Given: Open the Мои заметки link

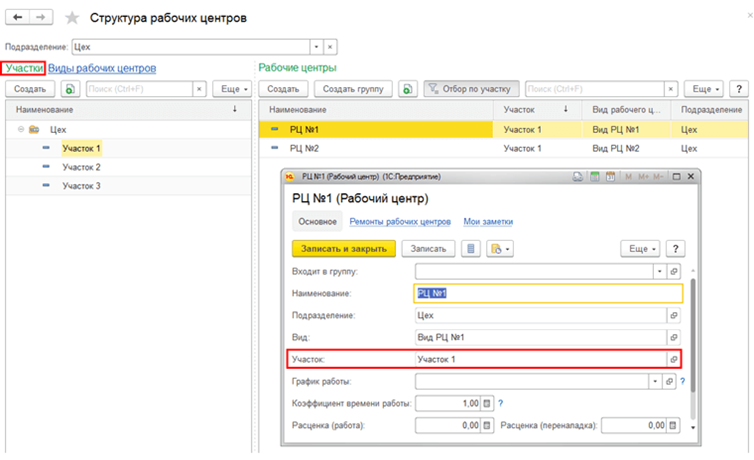Looking at the screenshot, I should point(488,221).
